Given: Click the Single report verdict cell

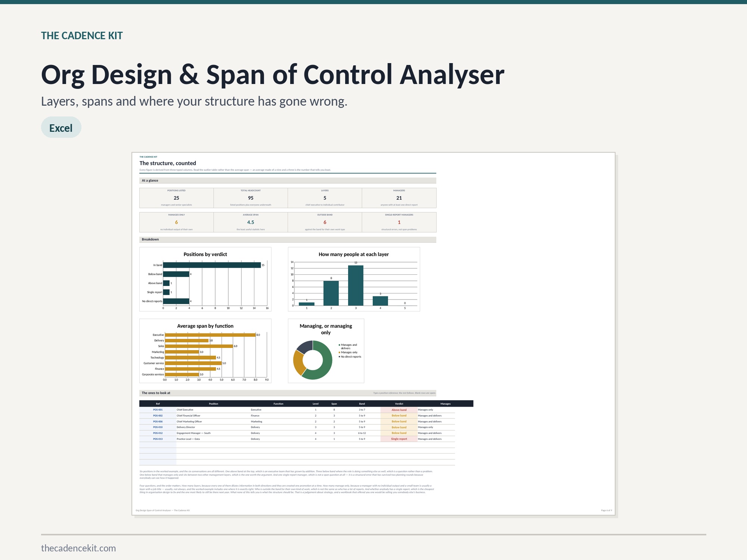Looking at the screenshot, I should (x=399, y=439).
